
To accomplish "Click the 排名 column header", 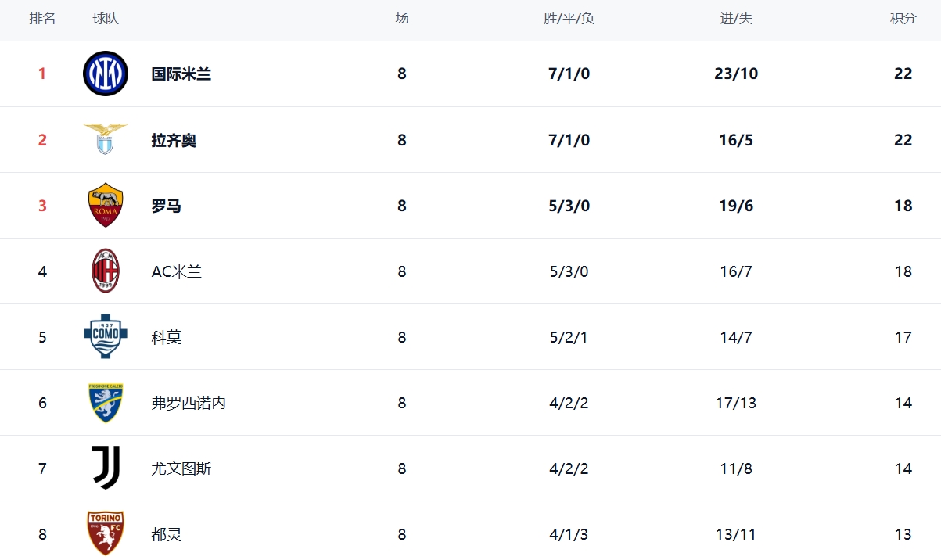I will click(42, 18).
